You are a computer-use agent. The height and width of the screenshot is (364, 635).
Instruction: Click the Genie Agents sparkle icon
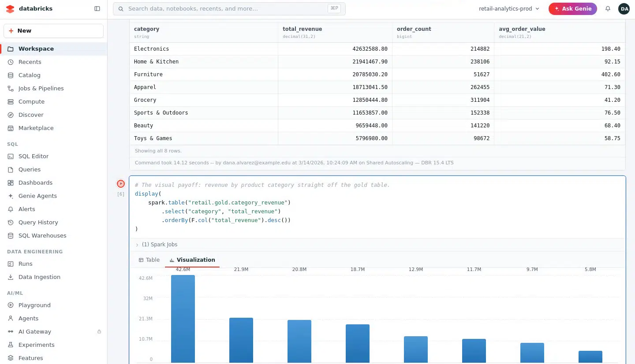pyautogui.click(x=11, y=196)
